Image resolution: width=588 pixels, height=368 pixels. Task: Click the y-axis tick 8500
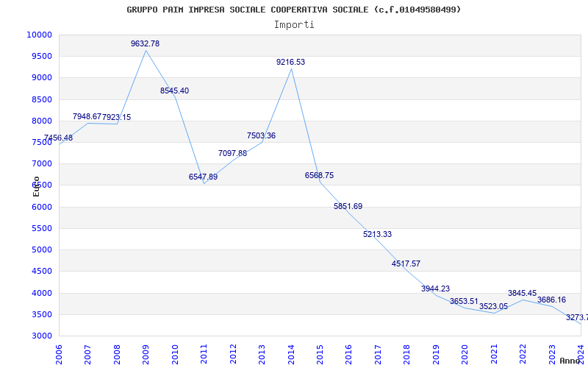41,99
